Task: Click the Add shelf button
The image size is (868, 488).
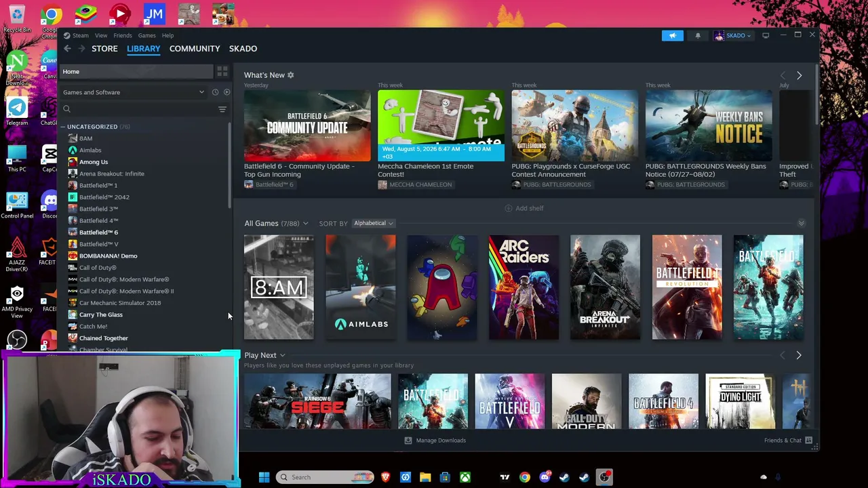Action: click(524, 208)
